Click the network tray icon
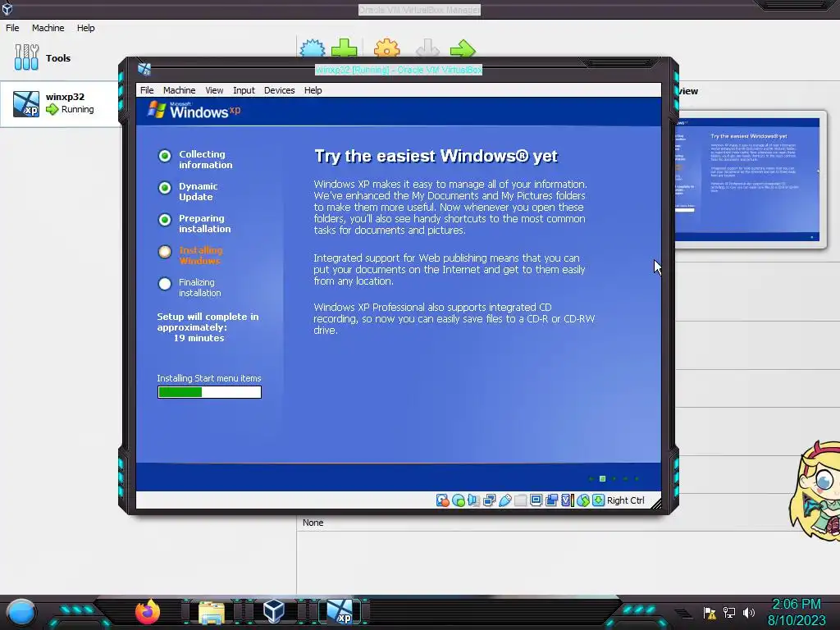 tap(729, 612)
